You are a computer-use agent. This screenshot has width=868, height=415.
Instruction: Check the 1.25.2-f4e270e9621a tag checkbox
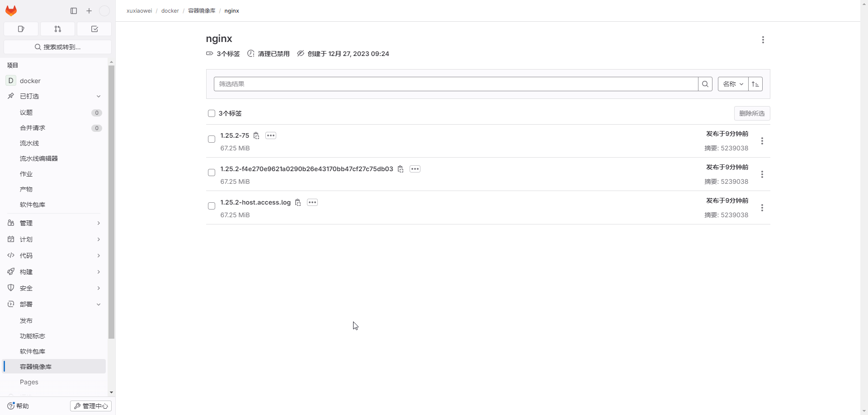[x=211, y=173]
